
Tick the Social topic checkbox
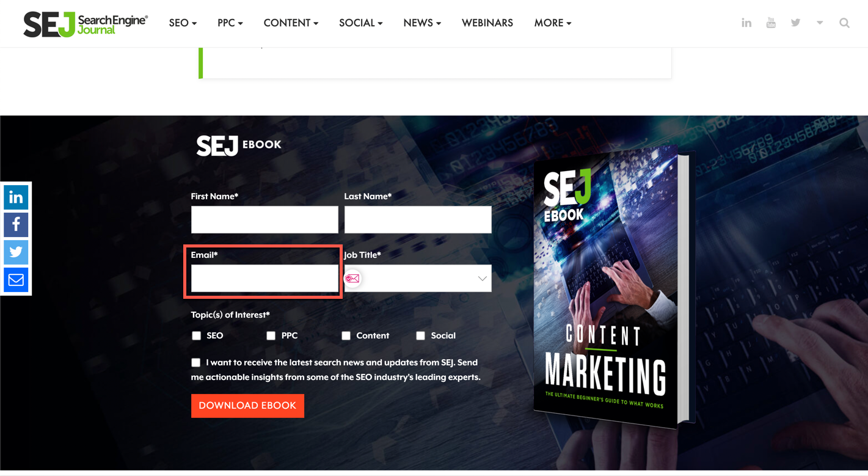pos(420,335)
